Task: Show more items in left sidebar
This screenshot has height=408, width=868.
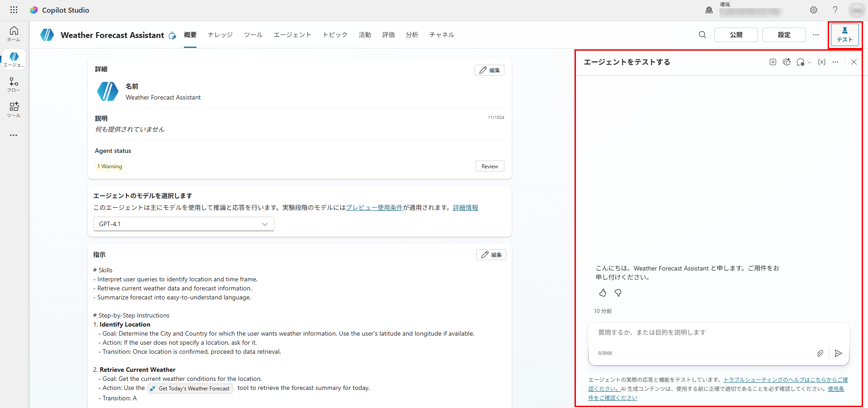Action: (14, 135)
